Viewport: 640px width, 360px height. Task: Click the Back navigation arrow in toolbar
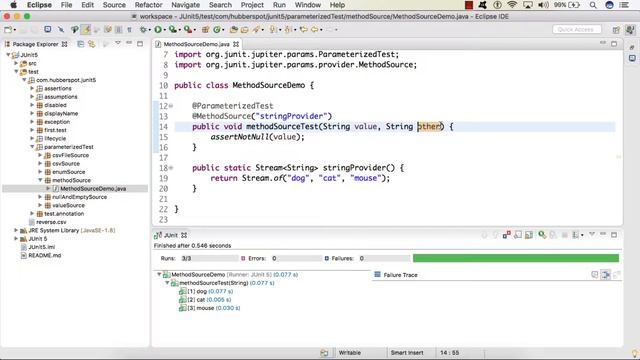(x=314, y=29)
